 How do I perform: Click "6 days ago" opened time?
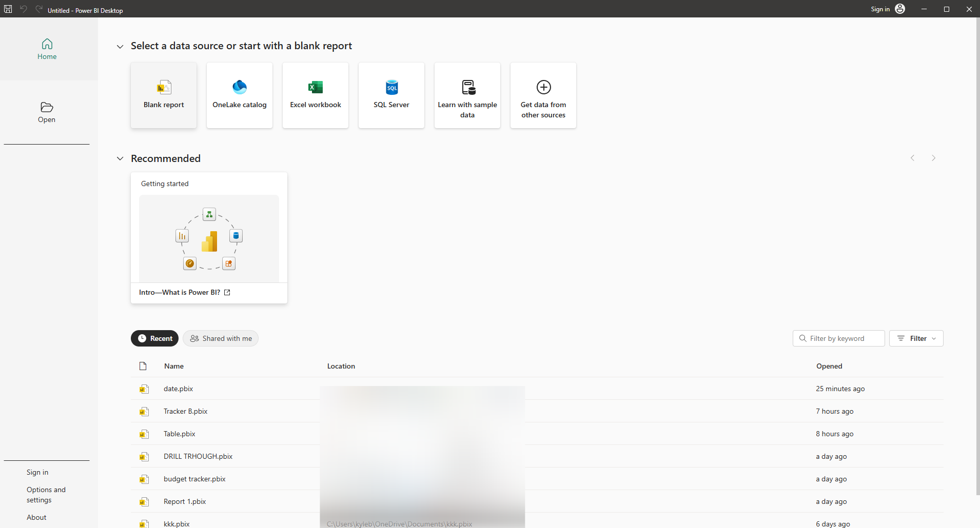[833, 524]
